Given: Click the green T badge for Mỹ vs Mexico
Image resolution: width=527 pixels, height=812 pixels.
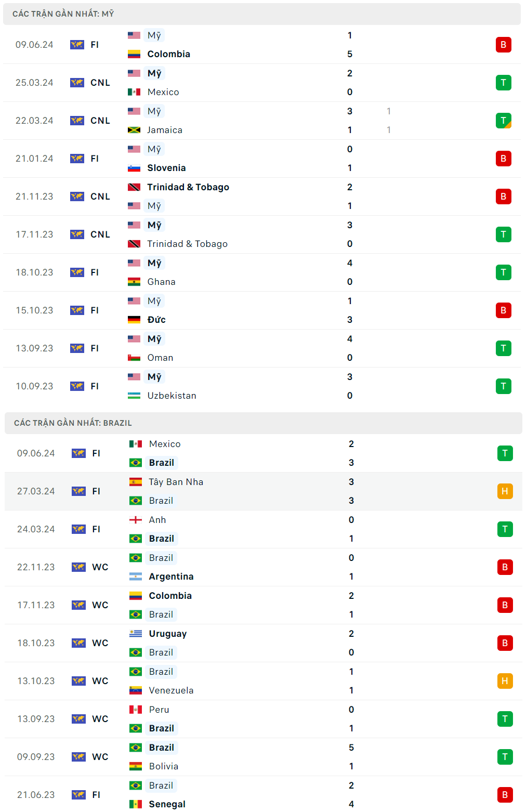Looking at the screenshot, I should point(503,83).
